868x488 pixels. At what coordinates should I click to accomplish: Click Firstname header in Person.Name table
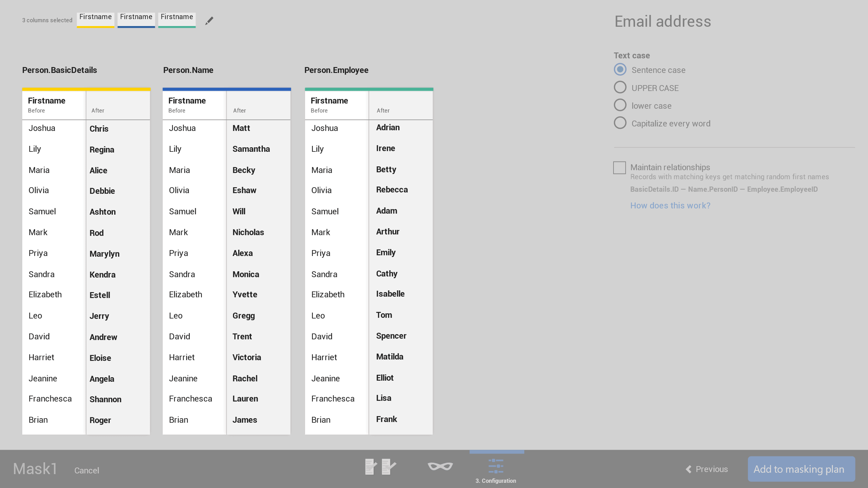pos(187,101)
